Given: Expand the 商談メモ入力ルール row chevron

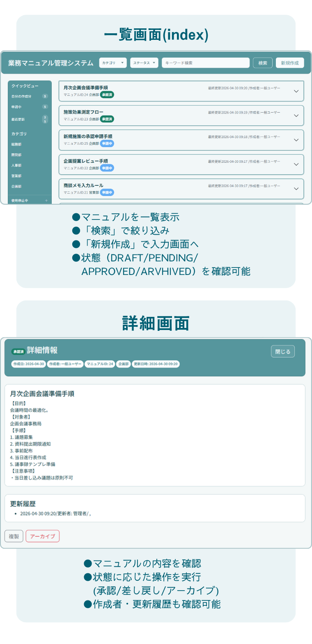Looking at the screenshot, I should (296, 189).
